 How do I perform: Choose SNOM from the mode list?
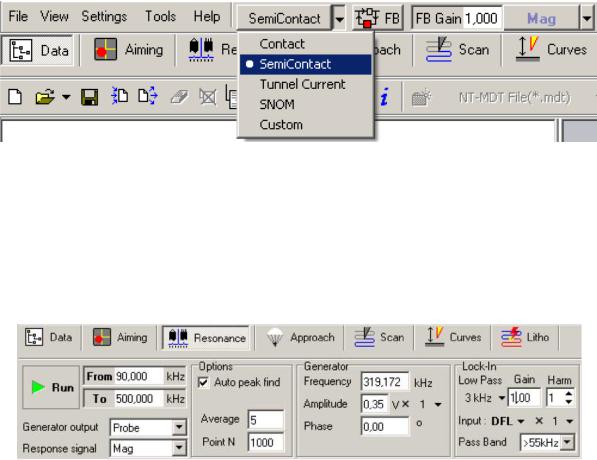306,104
